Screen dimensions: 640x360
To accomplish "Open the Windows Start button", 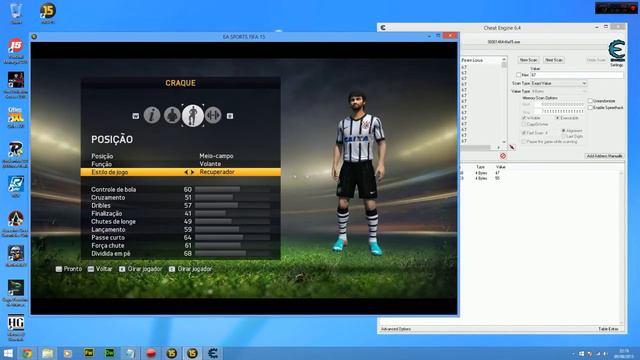I will point(8,353).
